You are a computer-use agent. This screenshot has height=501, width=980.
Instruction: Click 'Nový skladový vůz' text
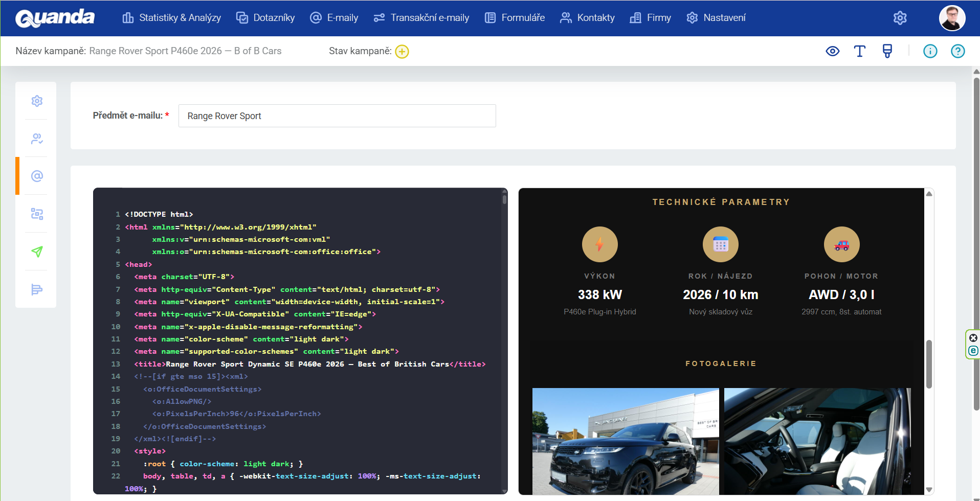[x=721, y=312]
